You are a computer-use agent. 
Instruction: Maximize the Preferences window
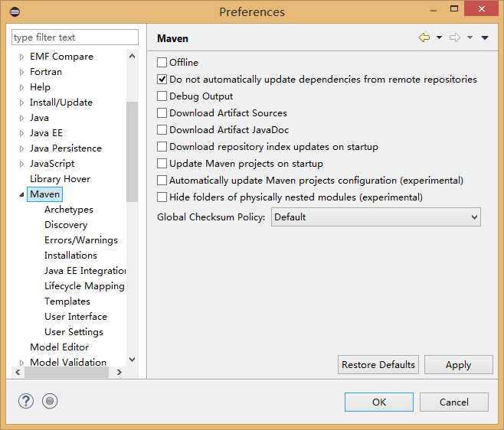(454, 8)
